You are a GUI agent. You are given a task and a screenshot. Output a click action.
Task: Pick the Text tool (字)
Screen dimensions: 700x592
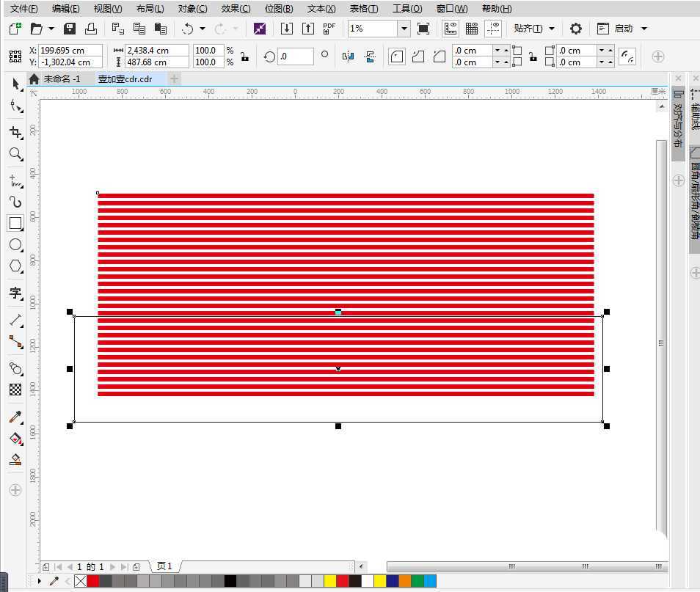[15, 293]
